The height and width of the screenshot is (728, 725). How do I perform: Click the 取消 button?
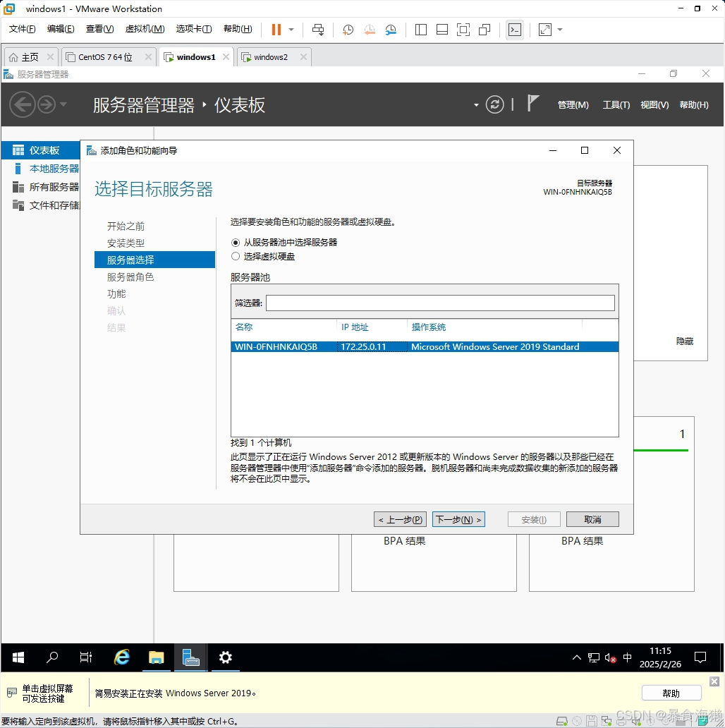592,519
